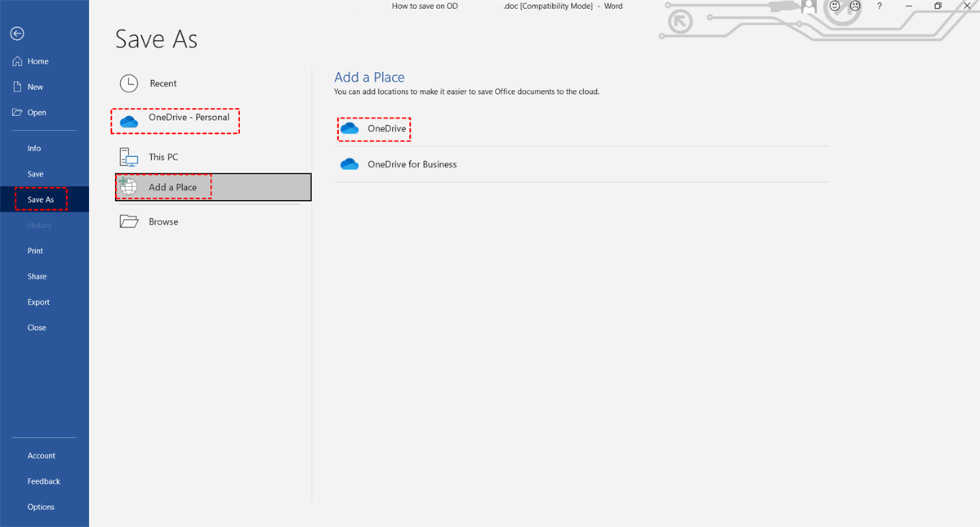Send a smile with the happy face icon

(x=835, y=6)
